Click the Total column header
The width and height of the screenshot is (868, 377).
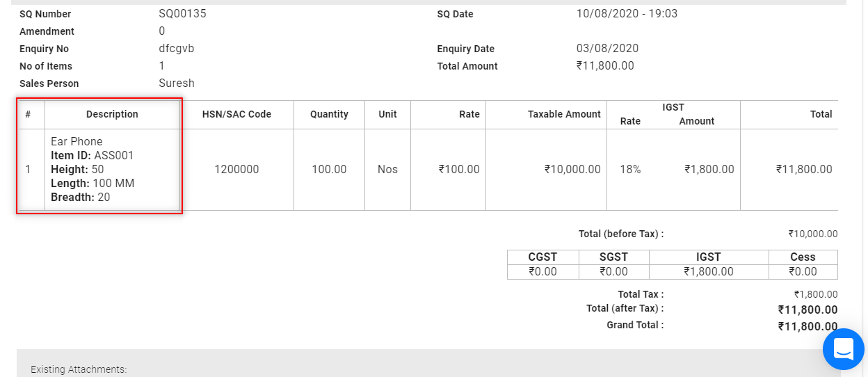(x=821, y=114)
